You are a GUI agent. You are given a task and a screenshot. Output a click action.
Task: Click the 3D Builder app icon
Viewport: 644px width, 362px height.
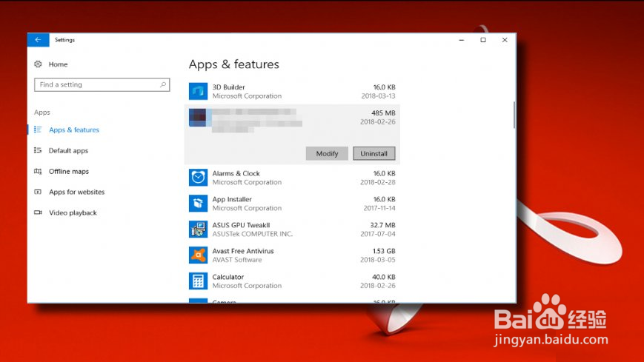(198, 91)
